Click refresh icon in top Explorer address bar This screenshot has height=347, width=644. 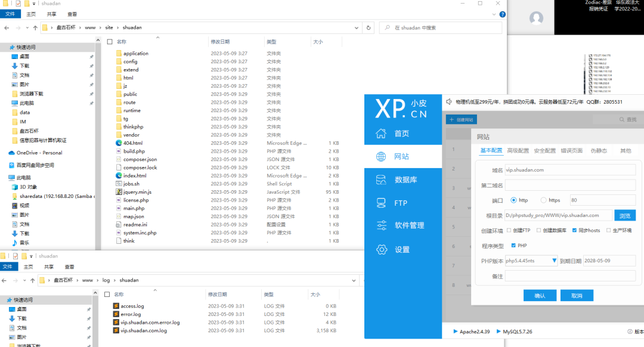pyautogui.click(x=369, y=27)
